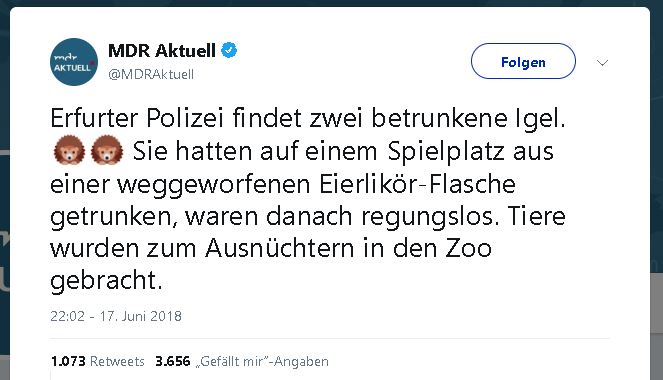Click the final word gebracht in the tweet

106,280
